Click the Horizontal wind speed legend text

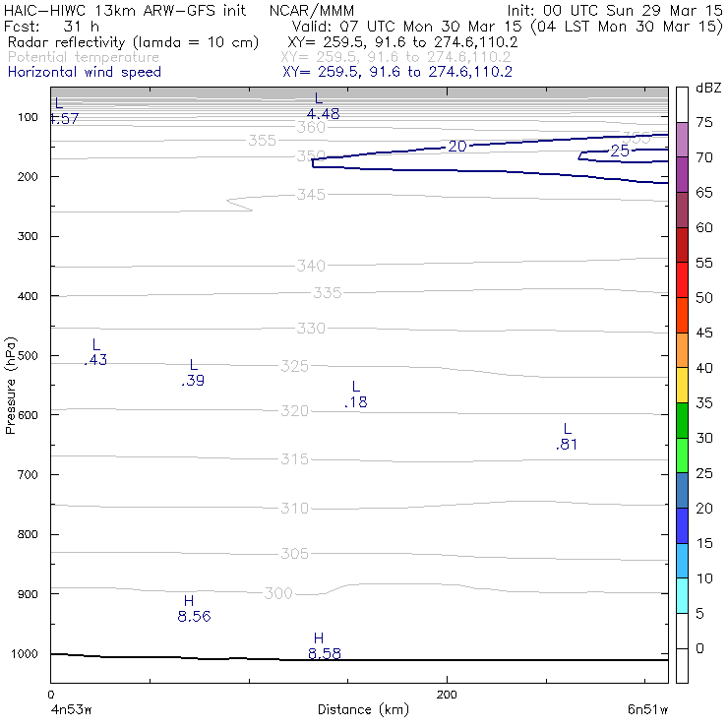85,72
